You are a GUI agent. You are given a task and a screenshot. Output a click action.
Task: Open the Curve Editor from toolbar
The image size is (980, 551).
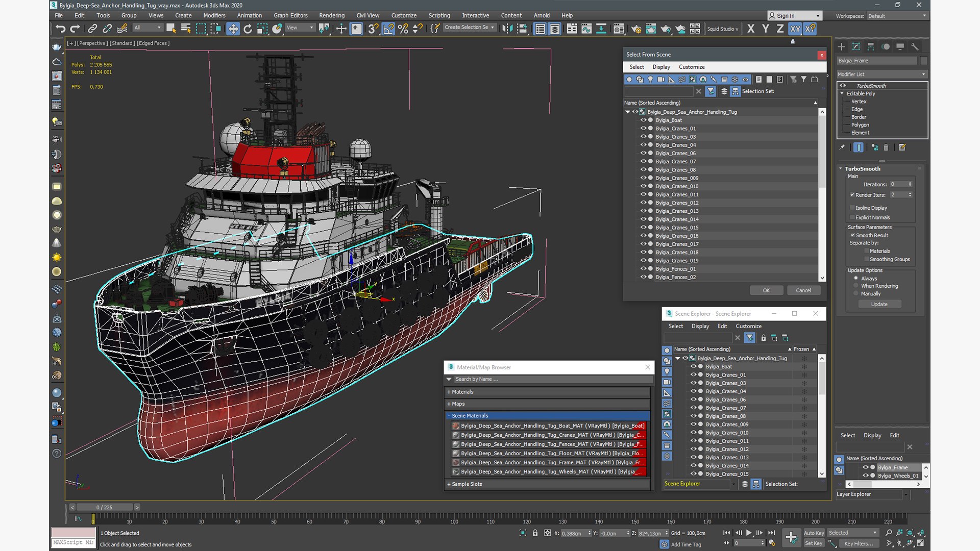point(586,29)
